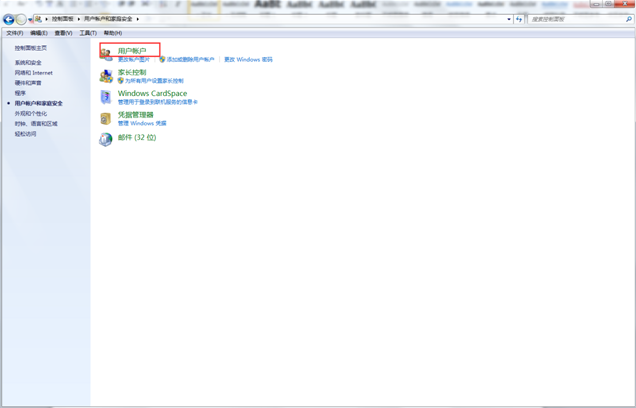Open the recent pages dropdown arrow

pyautogui.click(x=30, y=19)
